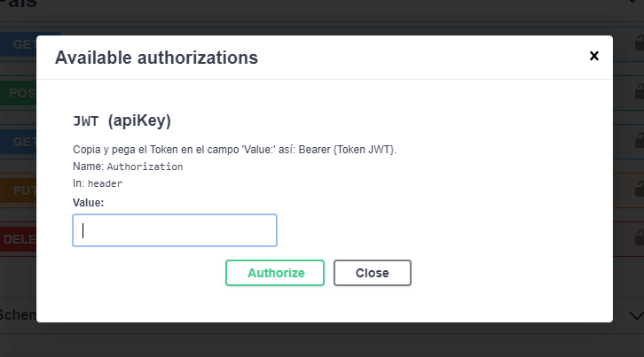644x357 pixels.
Task: Click the JWT (apiKey) heading in dialog
Action: tap(122, 120)
